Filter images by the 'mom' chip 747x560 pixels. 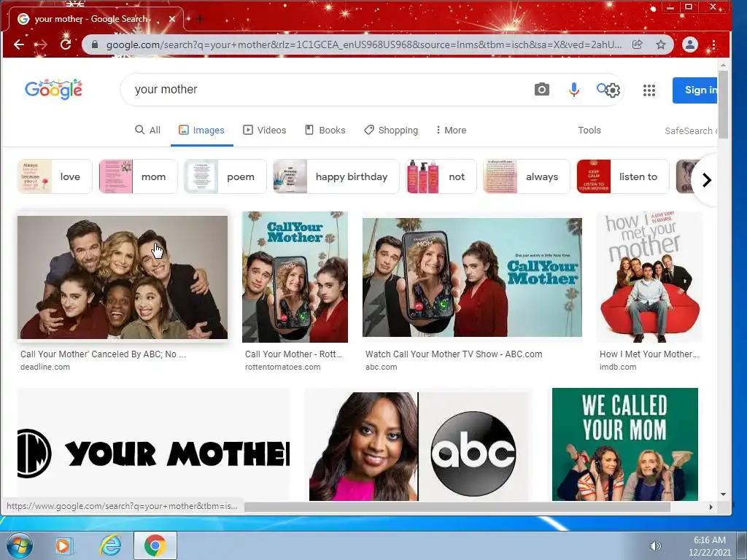[x=138, y=176]
